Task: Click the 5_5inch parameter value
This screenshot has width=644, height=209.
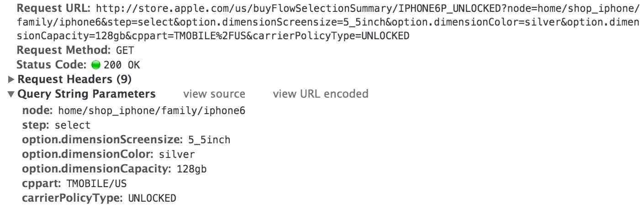Action: tap(208, 140)
